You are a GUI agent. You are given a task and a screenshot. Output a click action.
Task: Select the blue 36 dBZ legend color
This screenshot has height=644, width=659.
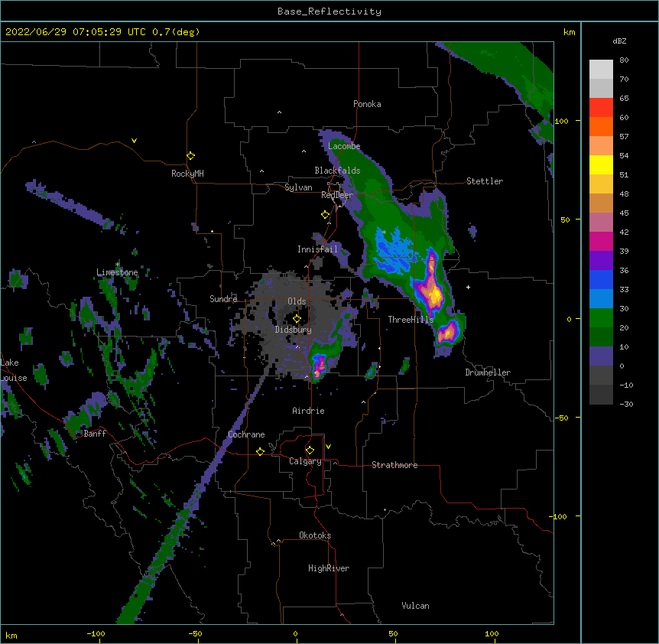[601, 279]
